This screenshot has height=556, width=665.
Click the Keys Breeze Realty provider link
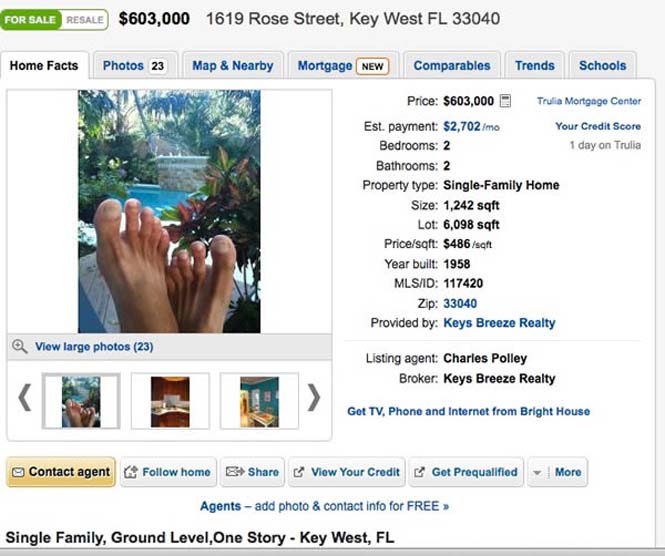(x=499, y=323)
